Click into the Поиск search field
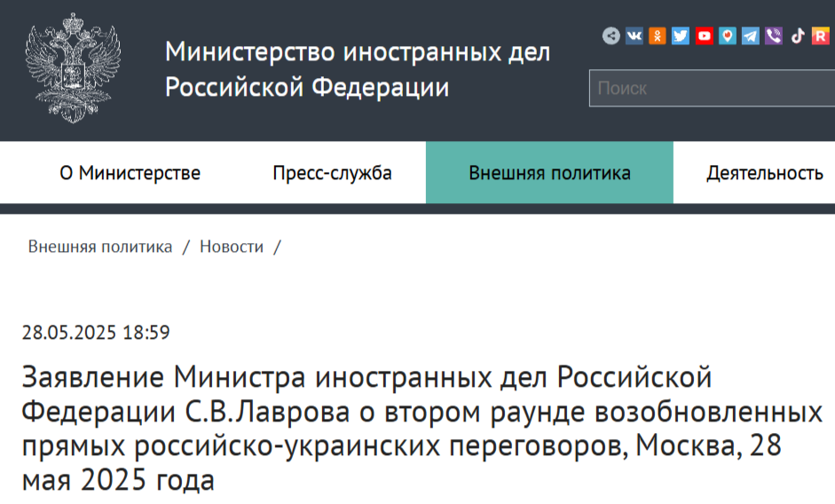 pyautogui.click(x=710, y=89)
